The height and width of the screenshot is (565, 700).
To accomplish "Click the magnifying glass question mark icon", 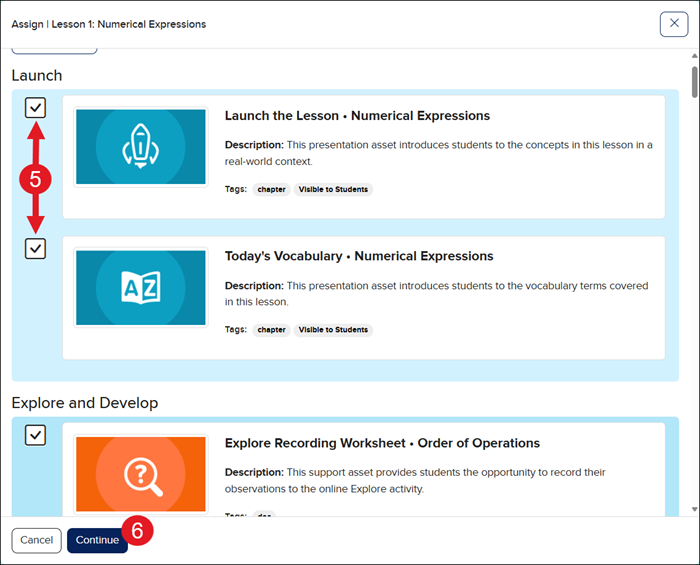I will tap(140, 474).
